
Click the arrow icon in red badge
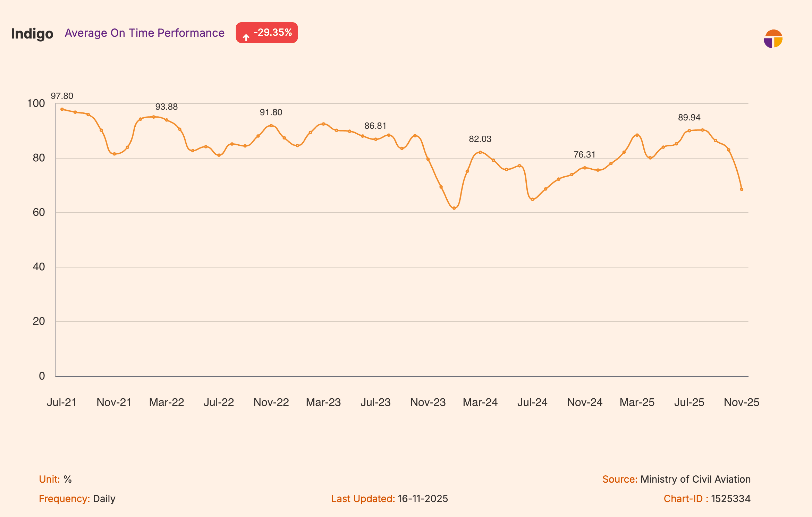point(246,37)
